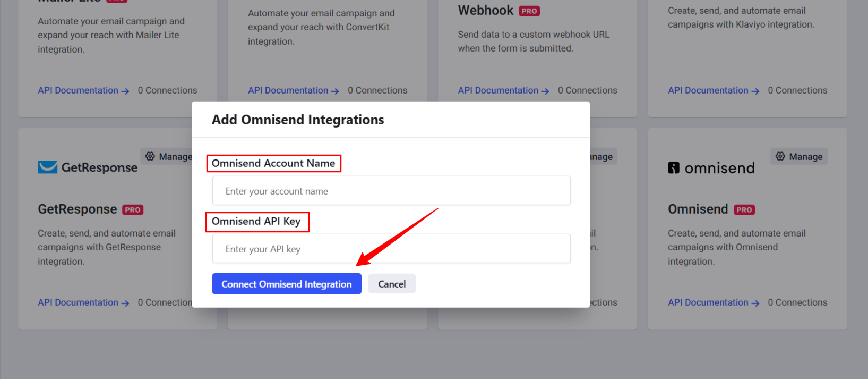
Task: Click the Mailer Lite card's 0 Connections text
Action: click(167, 90)
